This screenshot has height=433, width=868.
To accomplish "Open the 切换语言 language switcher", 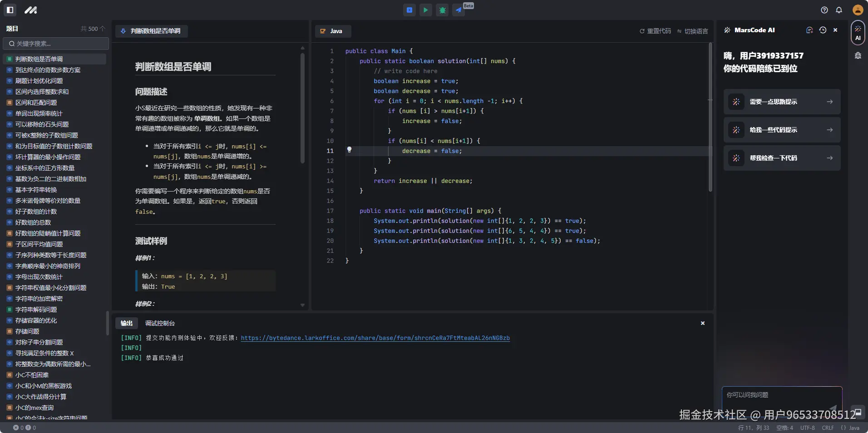I will [x=692, y=31].
